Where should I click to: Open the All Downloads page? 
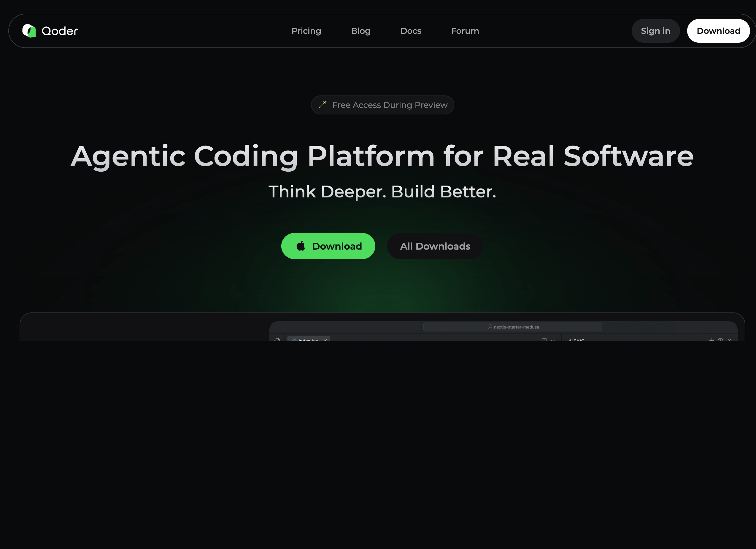[435, 246]
